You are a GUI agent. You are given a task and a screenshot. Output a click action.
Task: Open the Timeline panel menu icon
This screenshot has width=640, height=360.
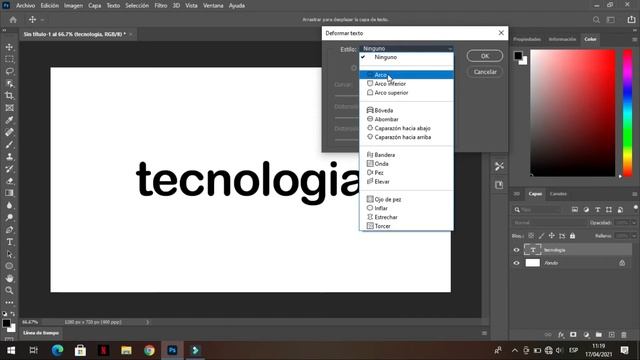coord(484,333)
